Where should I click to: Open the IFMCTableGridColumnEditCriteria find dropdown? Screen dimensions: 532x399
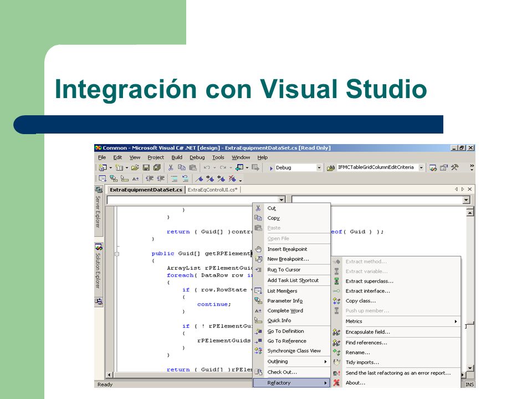tap(421, 167)
